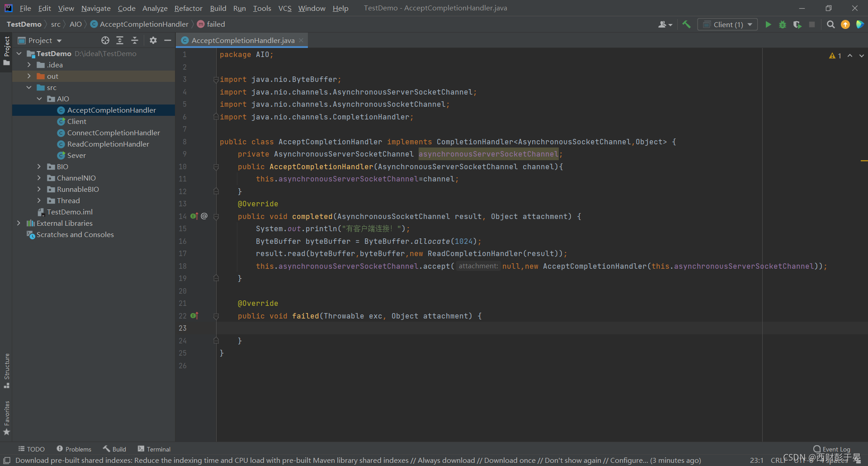Collapse the TestDemo root node
Image resolution: width=868 pixels, height=466 pixels.
point(19,53)
